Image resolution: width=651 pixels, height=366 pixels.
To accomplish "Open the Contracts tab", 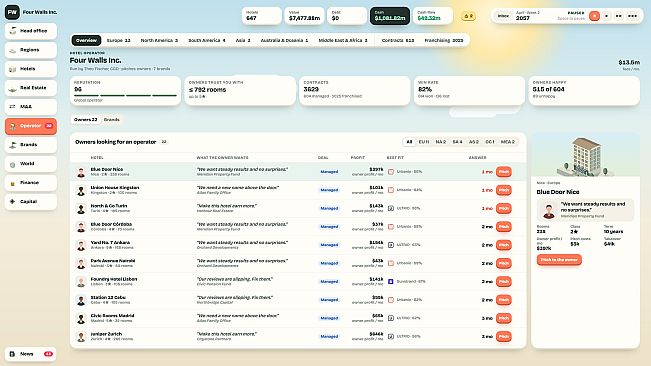I will tap(398, 40).
